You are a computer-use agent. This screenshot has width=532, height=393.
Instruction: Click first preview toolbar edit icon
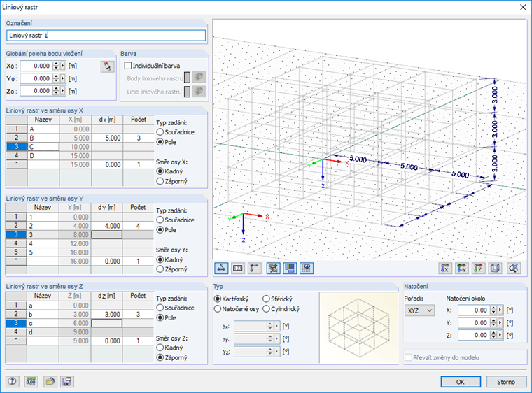point(222,269)
